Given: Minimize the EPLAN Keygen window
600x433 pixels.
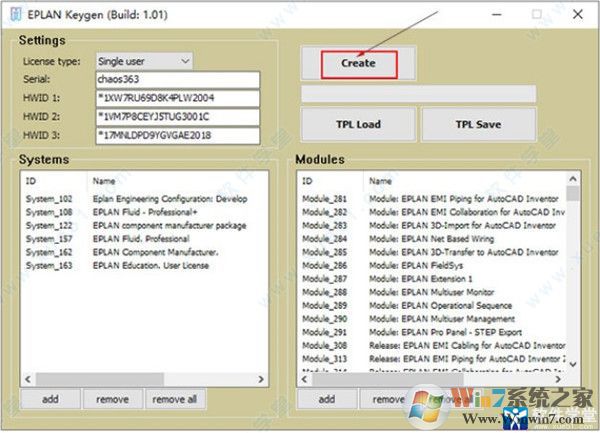Looking at the screenshot, I should click(x=497, y=15).
